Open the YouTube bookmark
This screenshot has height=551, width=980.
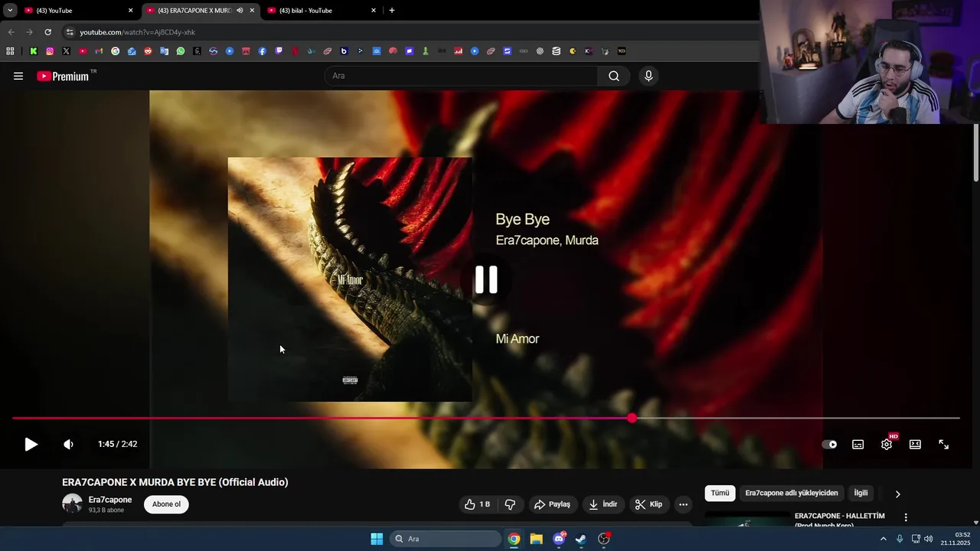tap(83, 51)
